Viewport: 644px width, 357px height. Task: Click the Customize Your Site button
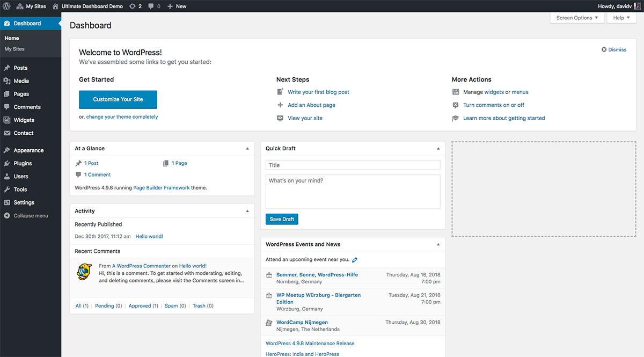click(118, 99)
